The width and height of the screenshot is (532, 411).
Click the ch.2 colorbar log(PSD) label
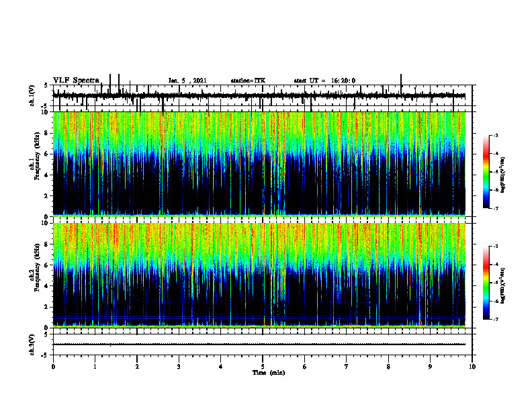click(x=502, y=285)
